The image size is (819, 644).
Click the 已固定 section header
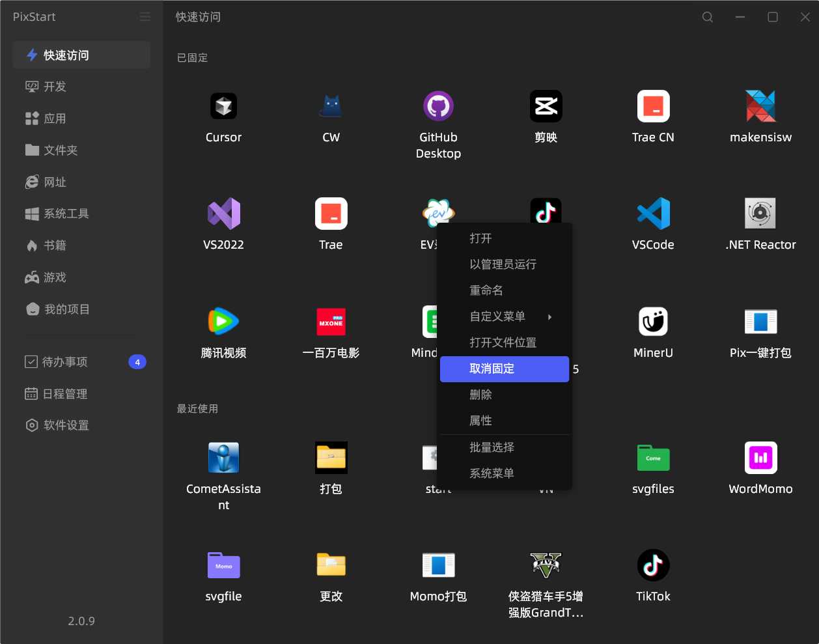point(193,58)
